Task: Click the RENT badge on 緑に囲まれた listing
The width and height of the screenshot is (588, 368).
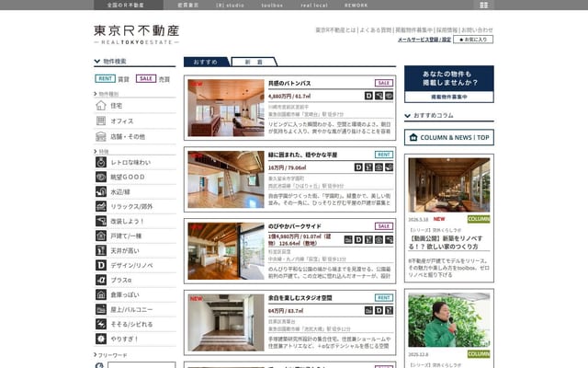Action: coord(384,155)
